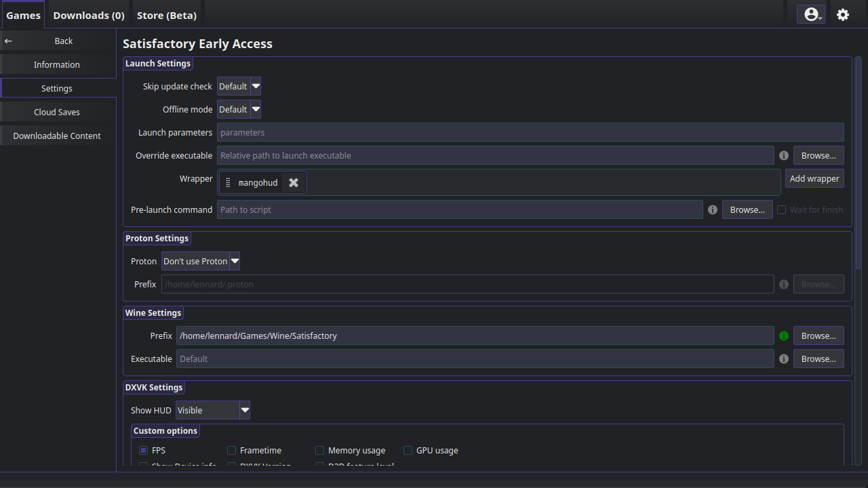The image size is (868, 488).
Task: Switch to the Downloads (0) tab
Action: click(89, 15)
